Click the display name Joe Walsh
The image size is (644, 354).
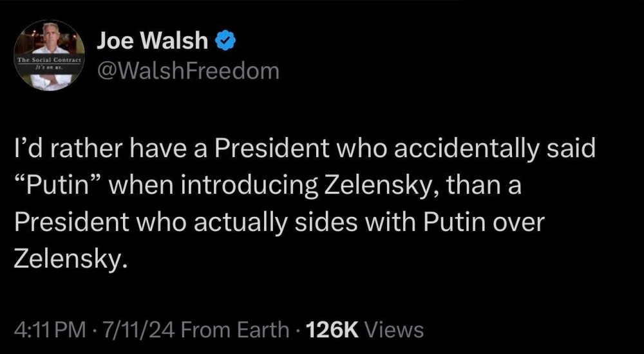pyautogui.click(x=152, y=42)
